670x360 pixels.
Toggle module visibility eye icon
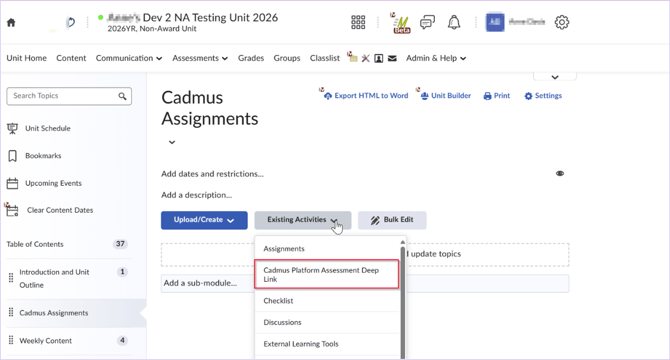point(560,173)
